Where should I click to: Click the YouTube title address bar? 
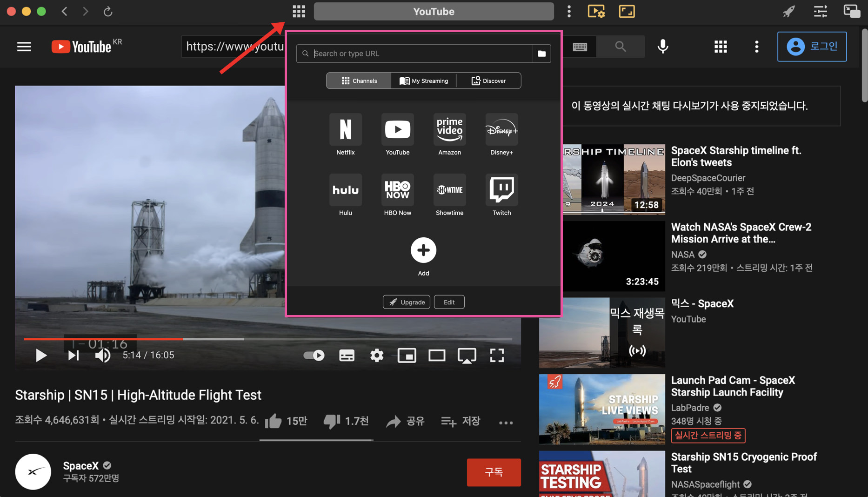click(x=434, y=11)
